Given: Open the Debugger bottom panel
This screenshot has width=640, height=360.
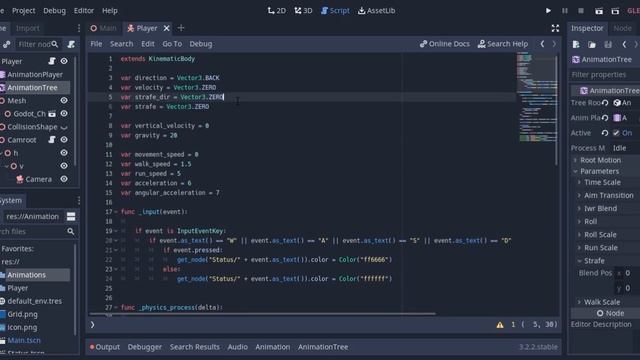Looking at the screenshot, I should coord(144,347).
